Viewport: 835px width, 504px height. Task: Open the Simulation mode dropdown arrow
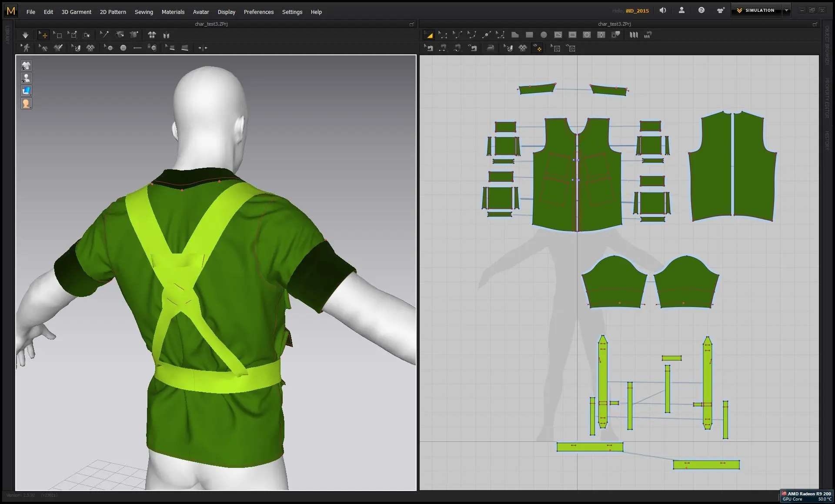(x=786, y=10)
